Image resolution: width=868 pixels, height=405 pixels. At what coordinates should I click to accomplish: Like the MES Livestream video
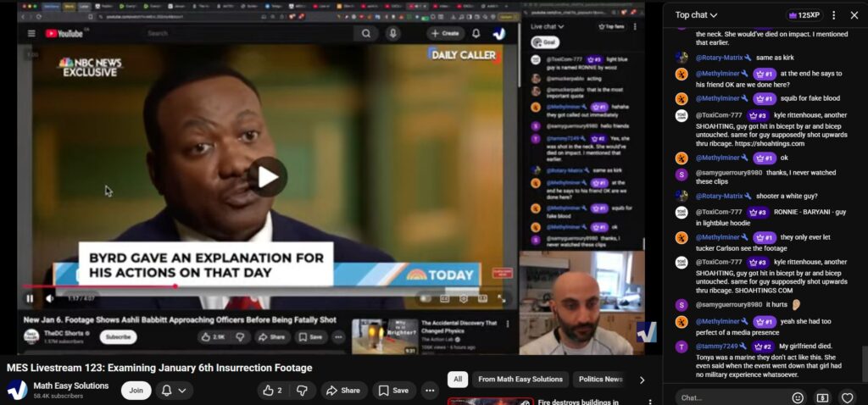(x=271, y=391)
